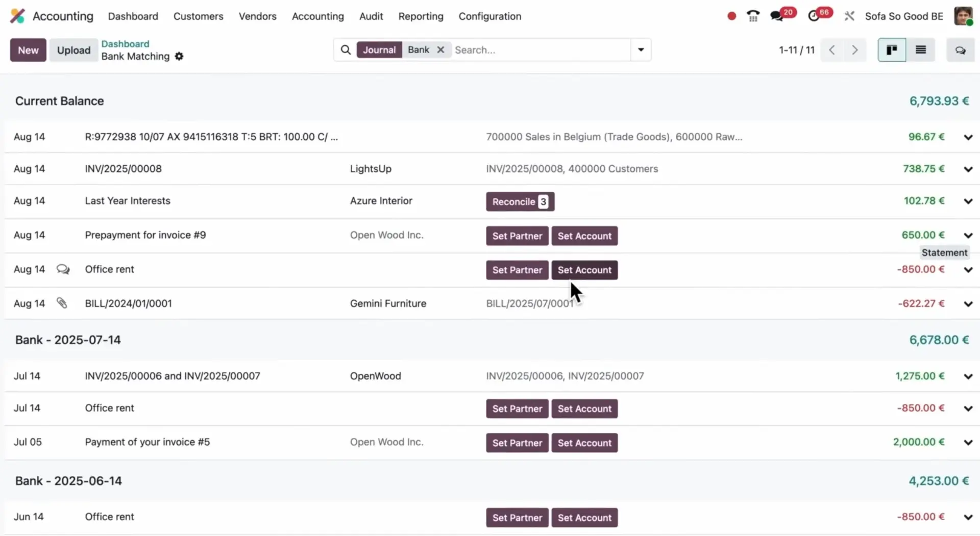
Task: Switch to list view
Action: coord(921,49)
